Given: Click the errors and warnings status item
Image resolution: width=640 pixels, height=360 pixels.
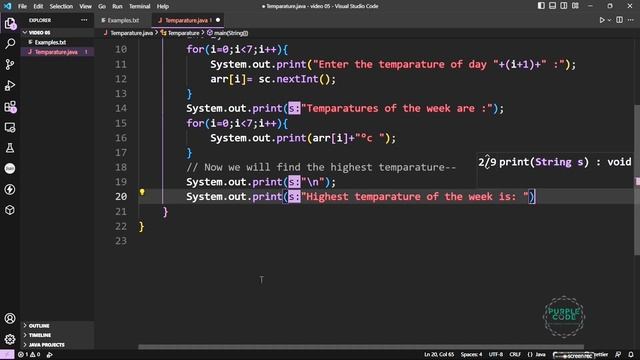Looking at the screenshot, I should (x=29, y=355).
